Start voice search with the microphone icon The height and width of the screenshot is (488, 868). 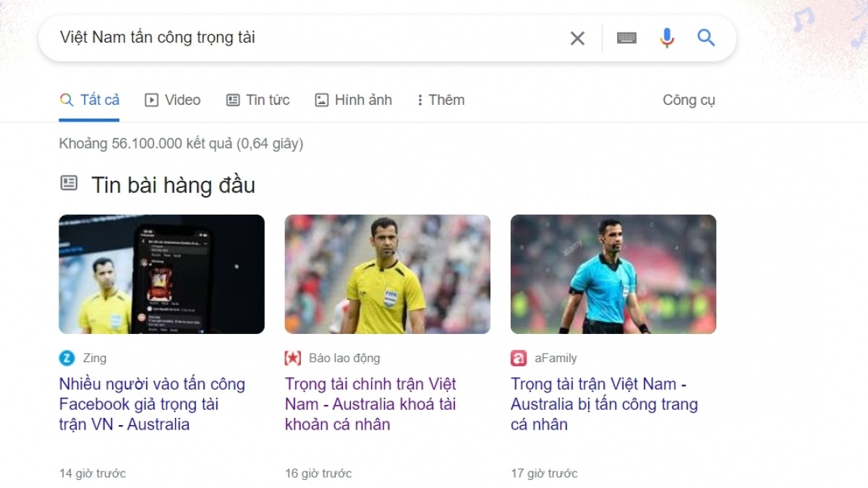click(667, 38)
